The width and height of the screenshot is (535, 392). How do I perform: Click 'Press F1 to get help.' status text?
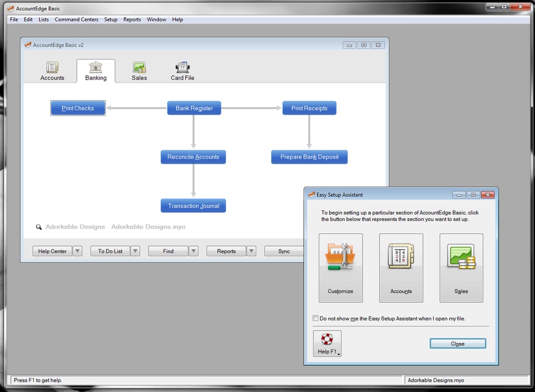point(38,380)
